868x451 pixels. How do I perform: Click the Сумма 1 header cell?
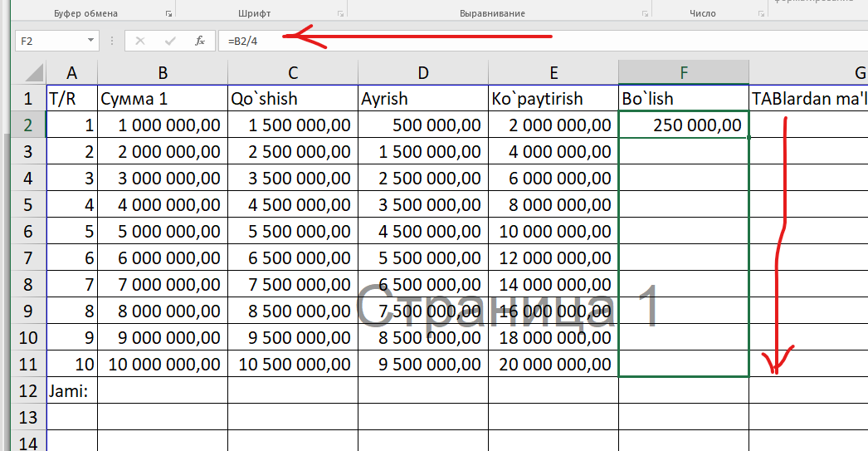coord(163,99)
